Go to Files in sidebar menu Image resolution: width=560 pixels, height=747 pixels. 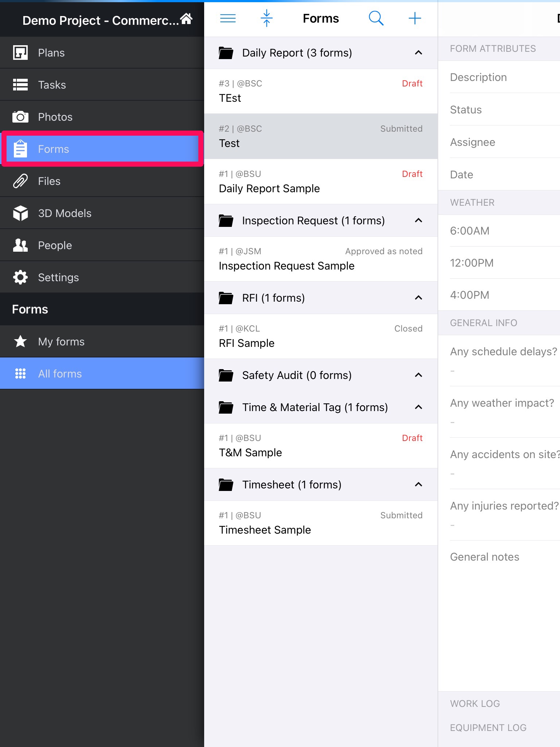click(102, 181)
